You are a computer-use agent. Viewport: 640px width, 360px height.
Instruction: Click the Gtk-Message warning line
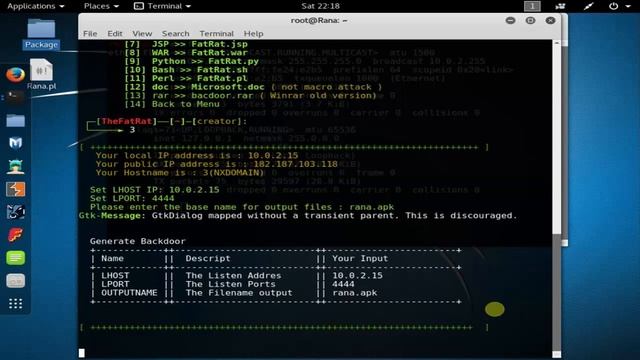point(298,216)
